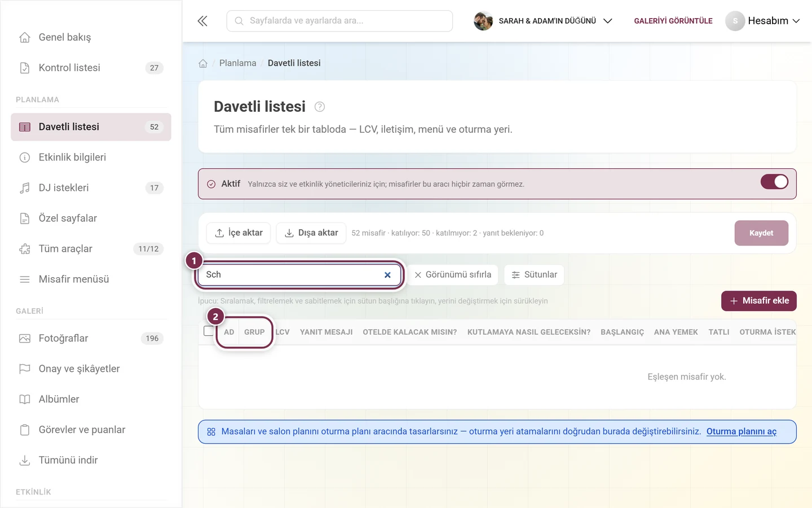Image resolution: width=812 pixels, height=508 pixels.
Task: Tick the select-all checkbox in table header
Action: pos(209,331)
